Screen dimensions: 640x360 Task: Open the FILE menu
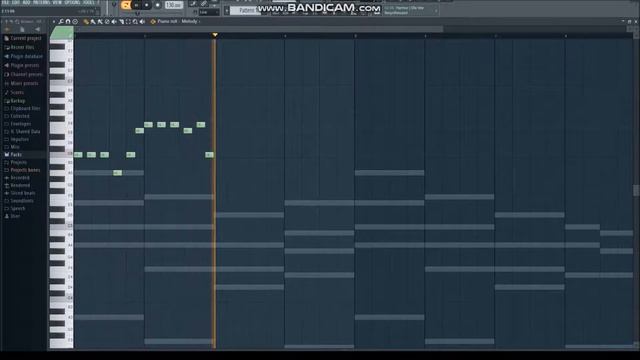tap(4, 2)
